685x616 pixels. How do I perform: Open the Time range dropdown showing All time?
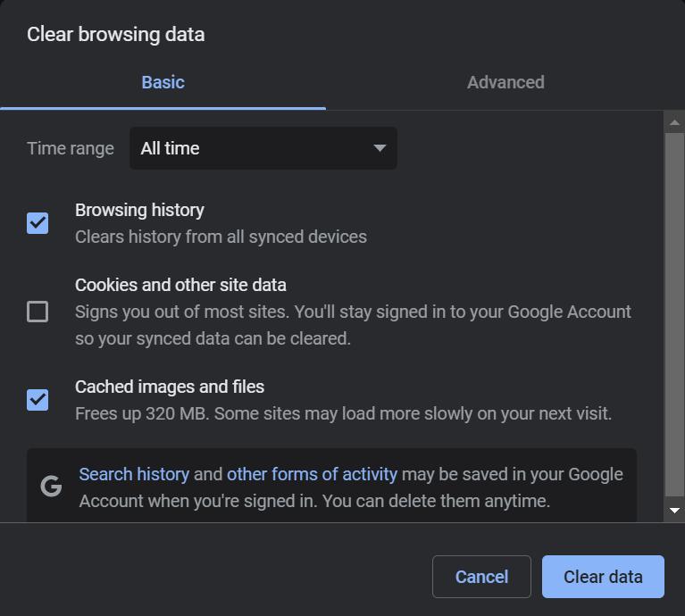pos(263,148)
